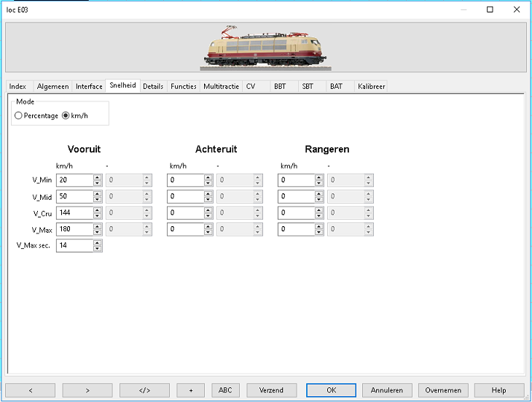The image size is (532, 402).
Task: Click the Verzend button
Action: [271, 390]
